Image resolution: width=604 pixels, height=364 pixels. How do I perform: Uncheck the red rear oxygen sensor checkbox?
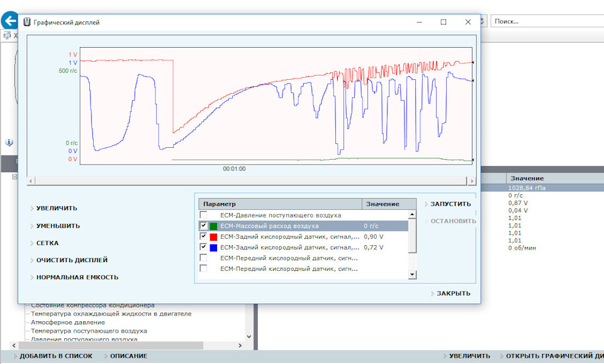pyautogui.click(x=203, y=236)
